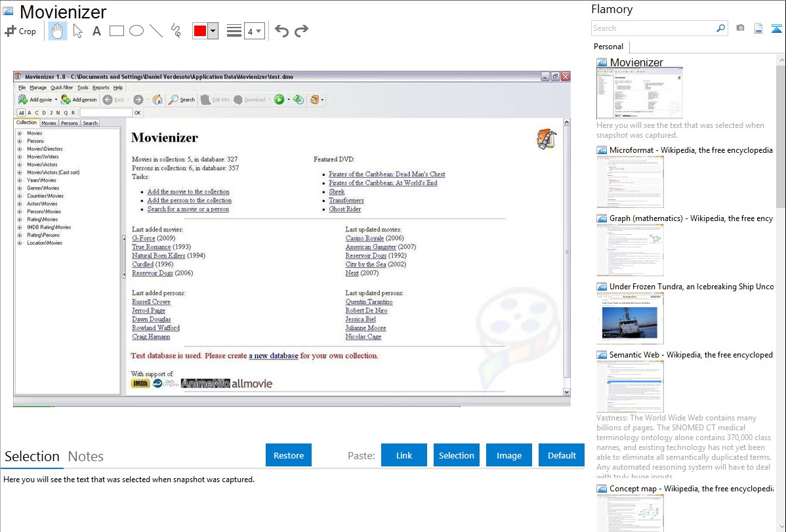The width and height of the screenshot is (786, 532).
Task: Open the Add movie dropdown arrow
Action: [x=56, y=100]
